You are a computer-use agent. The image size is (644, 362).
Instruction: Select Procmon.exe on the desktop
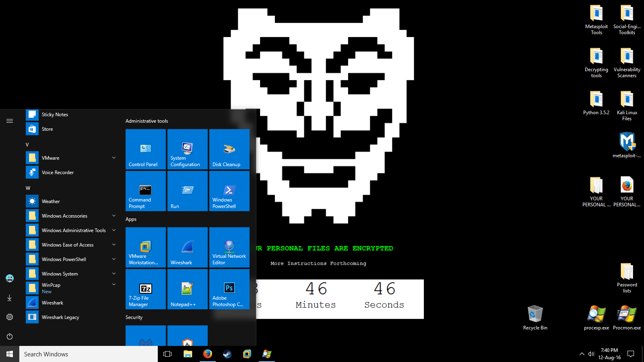pos(627,318)
